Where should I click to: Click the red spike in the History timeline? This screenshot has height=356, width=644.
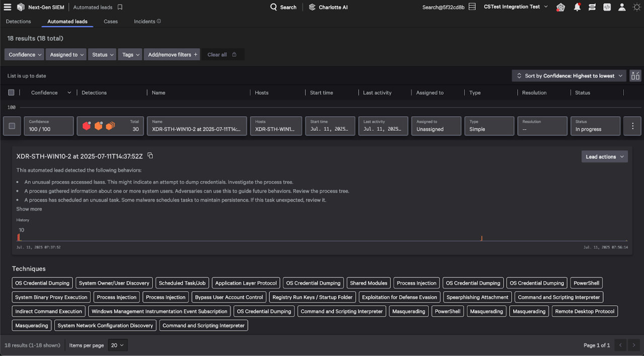[19, 236]
